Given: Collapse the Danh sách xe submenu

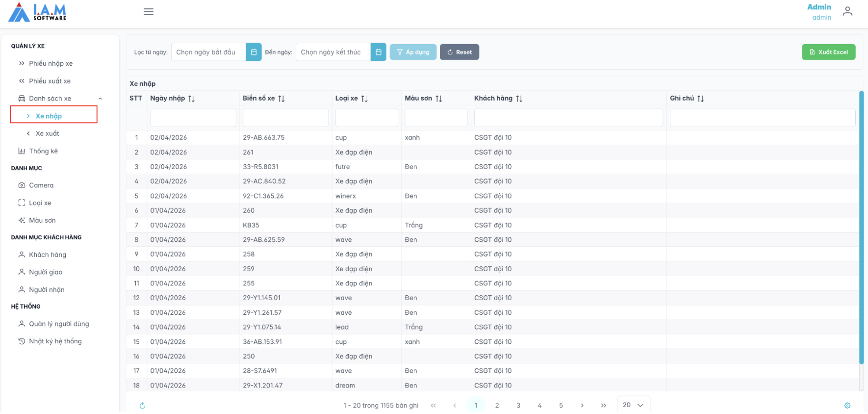Looking at the screenshot, I should click(100, 99).
